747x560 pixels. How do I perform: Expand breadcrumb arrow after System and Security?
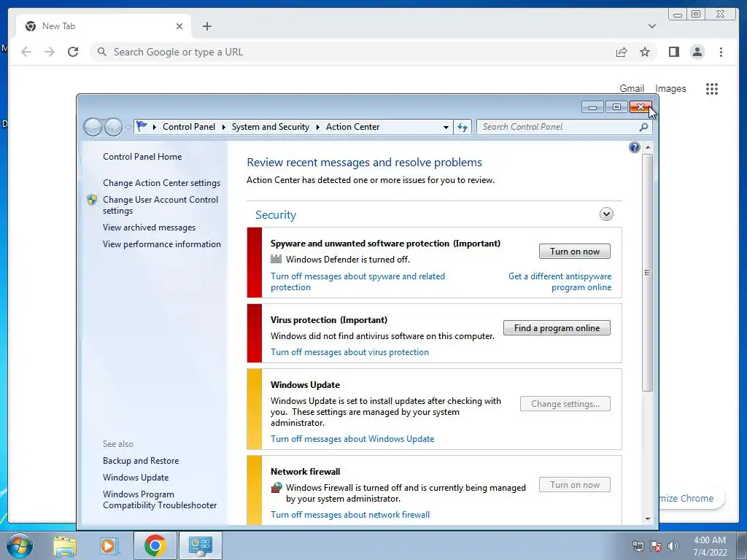click(x=318, y=127)
